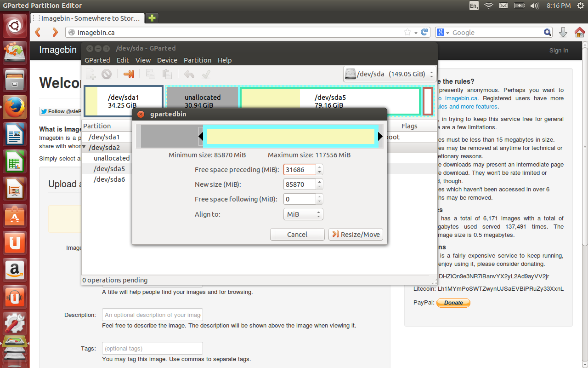Open the Files manager in the launcher
588x368 pixels.
tap(15, 80)
